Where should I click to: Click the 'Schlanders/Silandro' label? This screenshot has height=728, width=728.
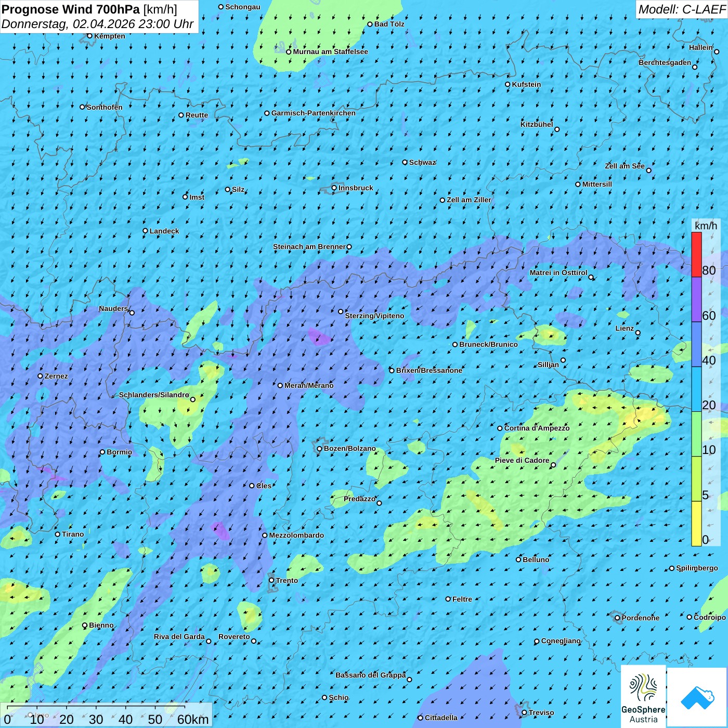[x=154, y=395]
